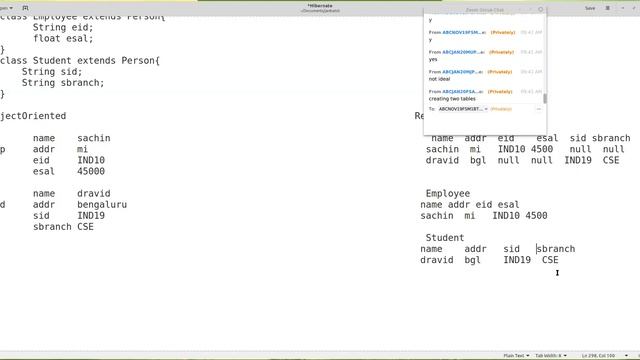The height and width of the screenshot is (360, 640).
Task: Click the 'not ideal' chat message
Action: click(x=439, y=79)
